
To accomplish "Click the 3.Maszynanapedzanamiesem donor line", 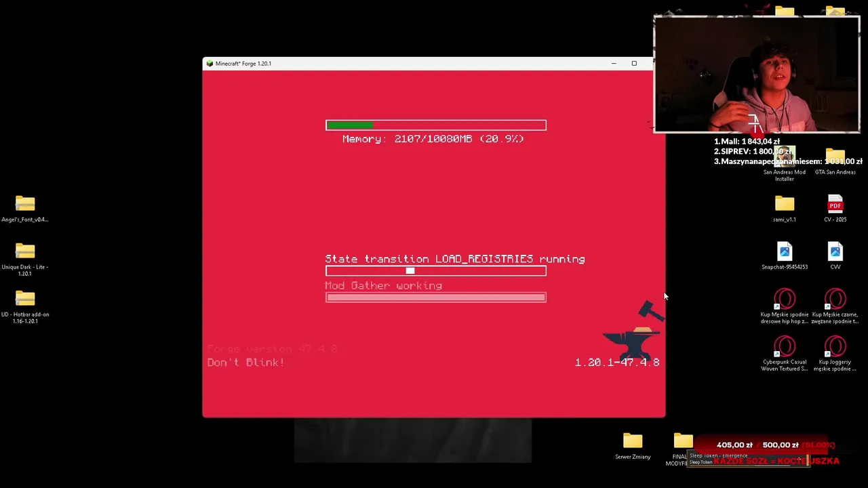I will coord(788,162).
